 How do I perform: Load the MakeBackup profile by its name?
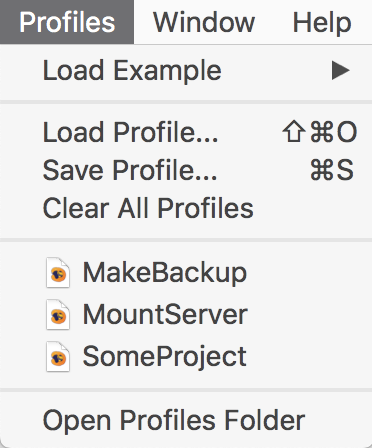click(165, 273)
